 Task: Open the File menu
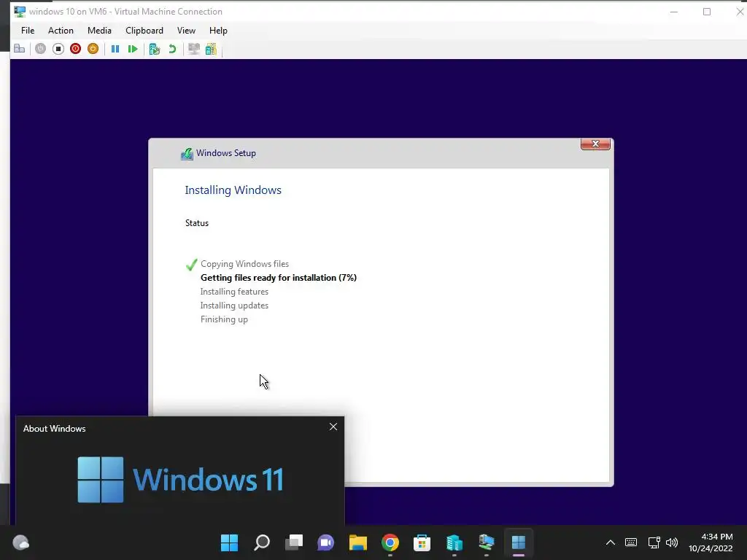(x=28, y=31)
